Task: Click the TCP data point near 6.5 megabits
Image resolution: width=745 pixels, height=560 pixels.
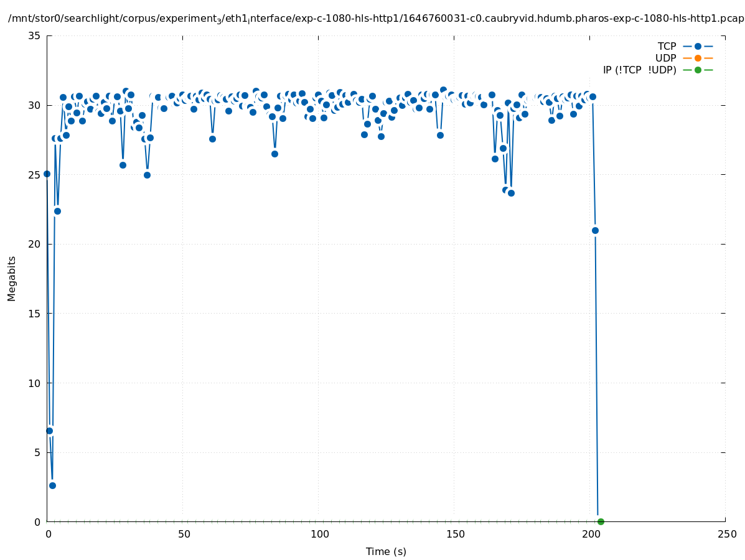Action: [49, 431]
